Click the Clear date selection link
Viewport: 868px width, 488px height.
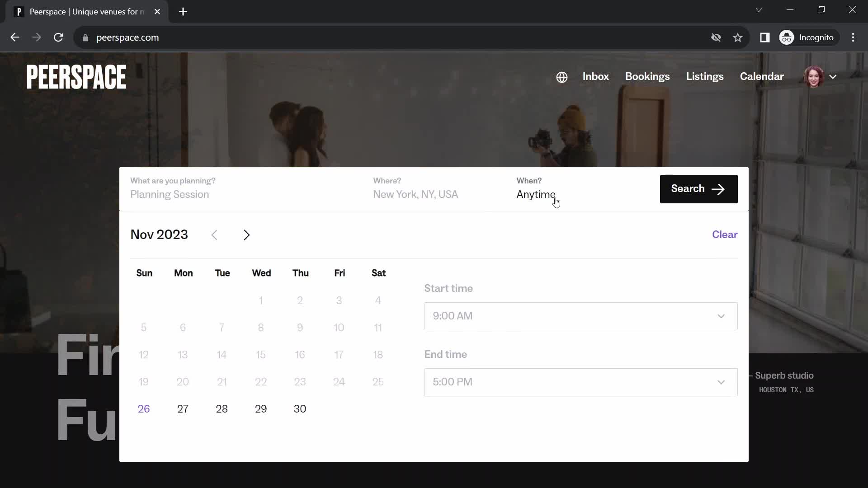(725, 234)
